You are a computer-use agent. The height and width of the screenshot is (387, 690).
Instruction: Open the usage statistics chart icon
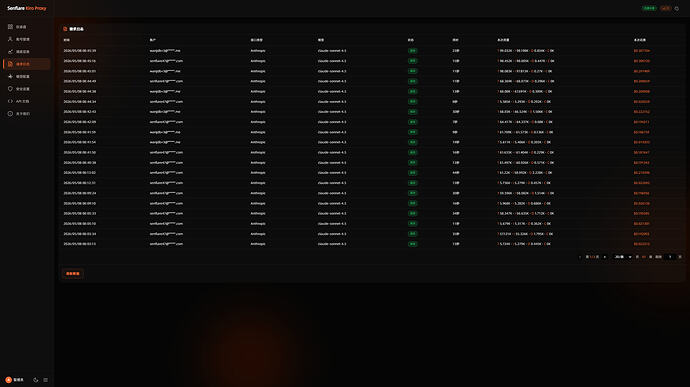pos(10,52)
